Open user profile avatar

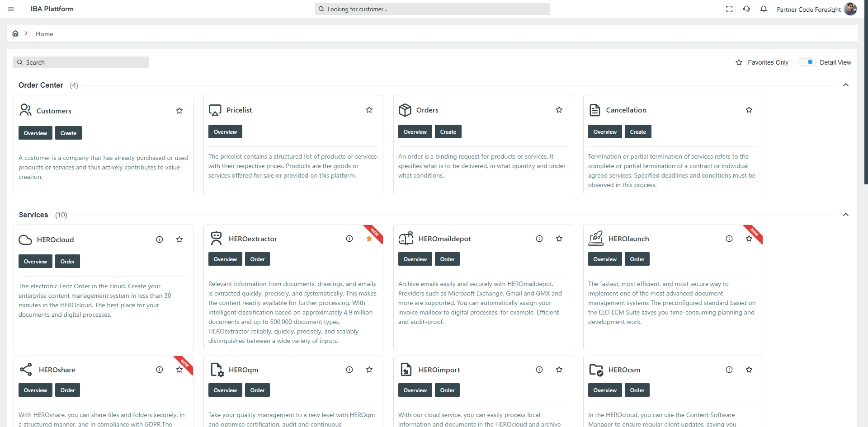tap(850, 9)
